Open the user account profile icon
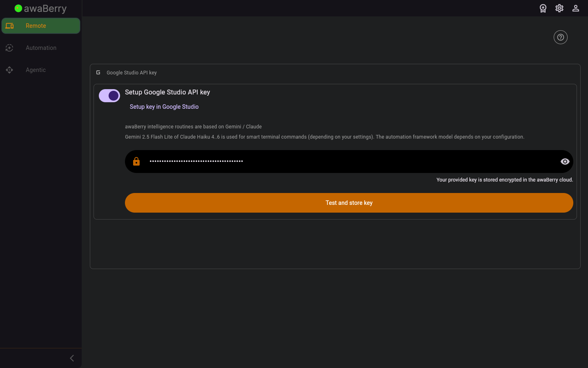The height and width of the screenshot is (368, 588). (x=576, y=8)
